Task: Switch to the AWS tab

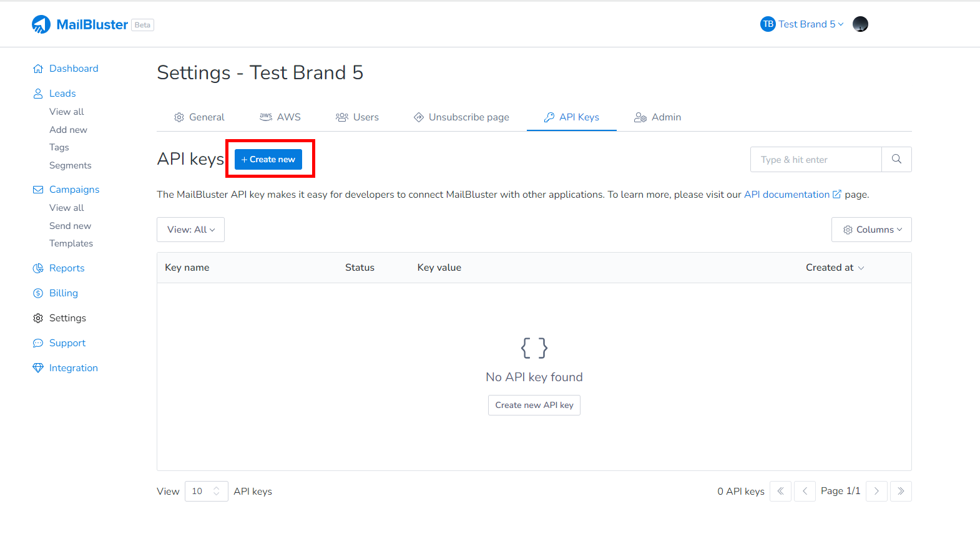Action: (280, 117)
